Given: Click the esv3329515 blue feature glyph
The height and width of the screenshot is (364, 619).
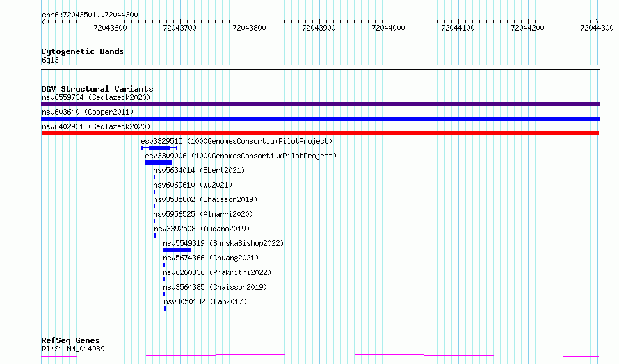Looking at the screenshot, I should coord(159,148).
